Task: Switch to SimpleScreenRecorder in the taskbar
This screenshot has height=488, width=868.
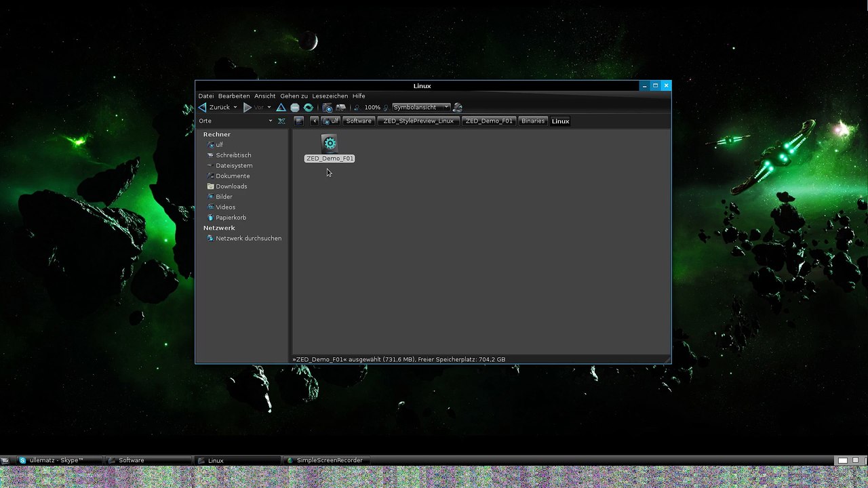Action: 329,460
